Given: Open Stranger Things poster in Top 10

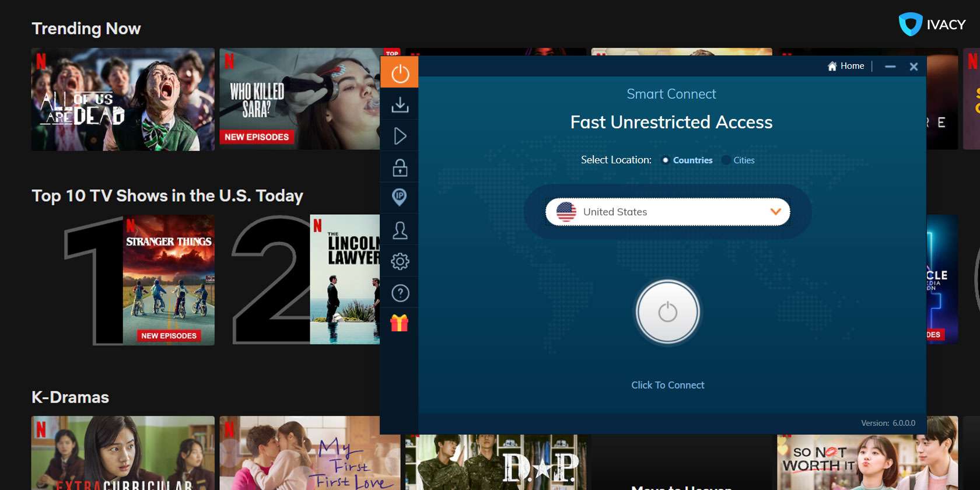Looking at the screenshot, I should [x=169, y=280].
